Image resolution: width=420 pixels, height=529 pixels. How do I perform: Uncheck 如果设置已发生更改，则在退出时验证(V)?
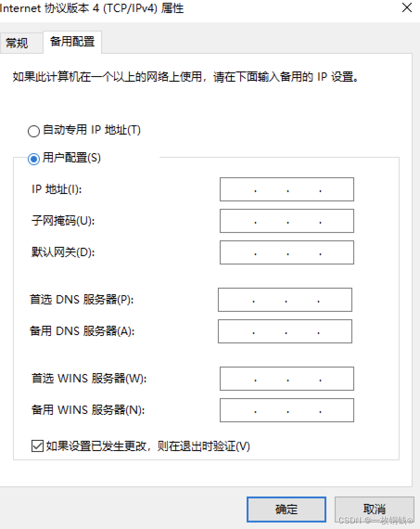pyautogui.click(x=38, y=447)
